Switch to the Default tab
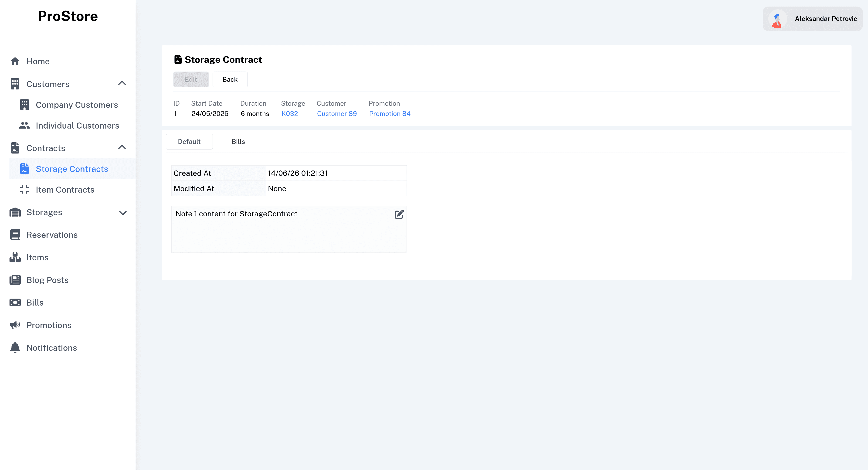 (x=189, y=142)
